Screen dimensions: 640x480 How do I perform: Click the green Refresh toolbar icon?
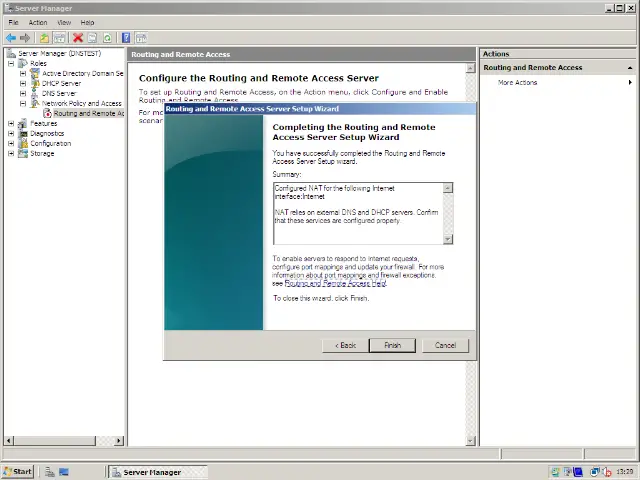coord(107,38)
